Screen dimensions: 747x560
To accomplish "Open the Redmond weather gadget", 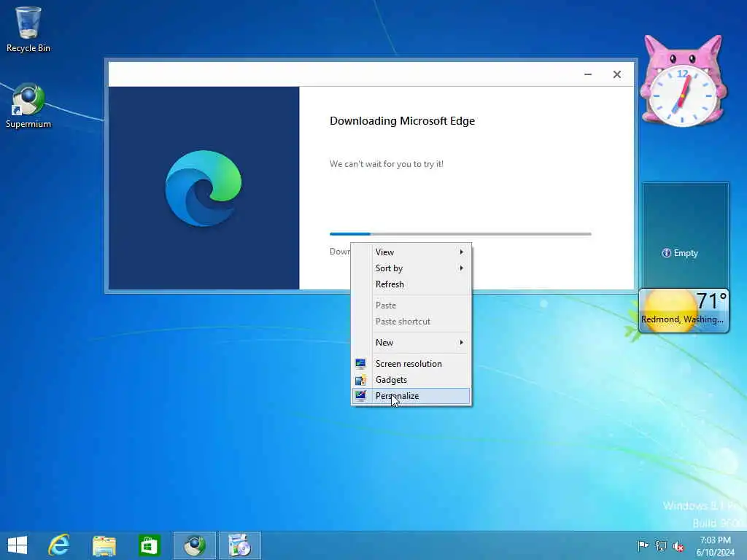I will pos(683,311).
